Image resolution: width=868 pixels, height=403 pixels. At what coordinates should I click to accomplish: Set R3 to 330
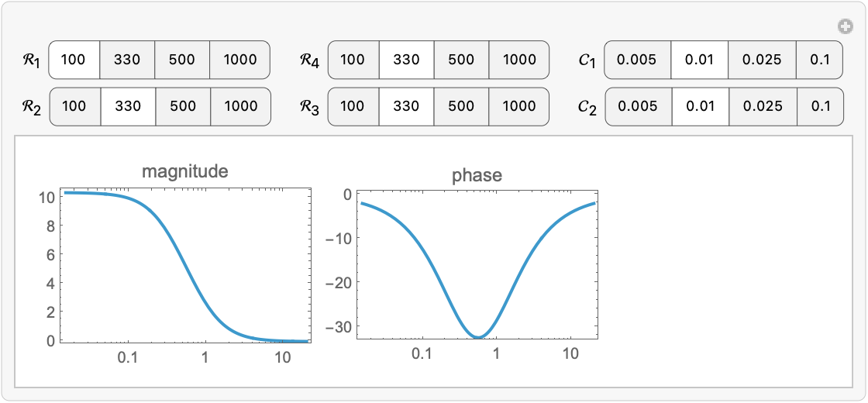406,106
